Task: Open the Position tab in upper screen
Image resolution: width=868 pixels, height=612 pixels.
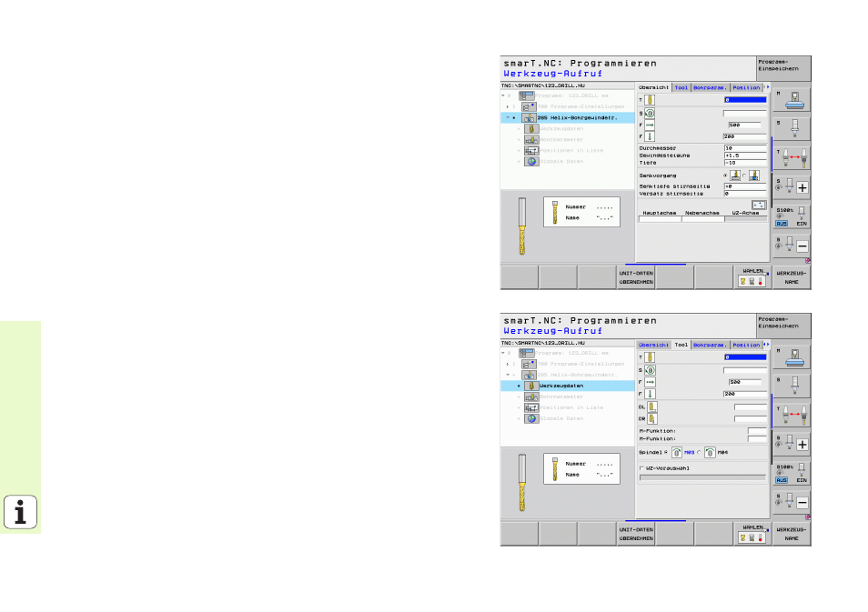Action: 746,87
